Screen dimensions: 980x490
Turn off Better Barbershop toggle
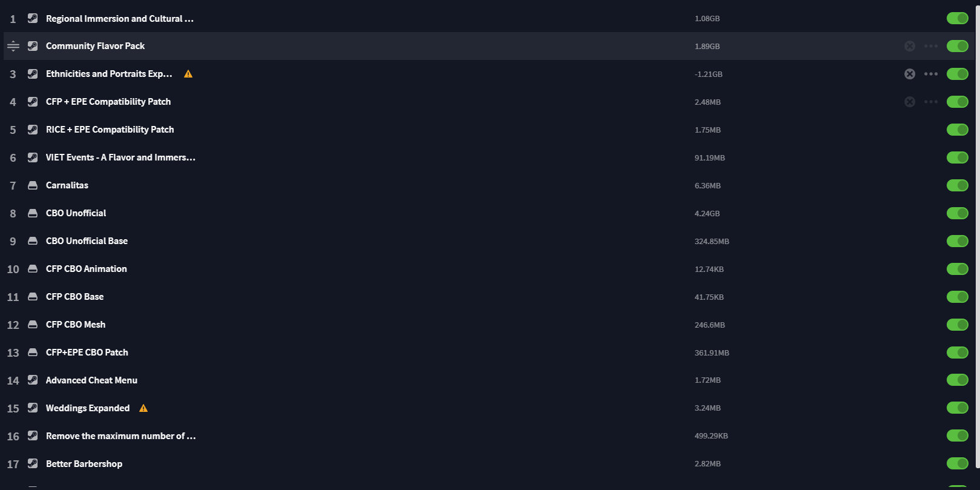click(957, 464)
